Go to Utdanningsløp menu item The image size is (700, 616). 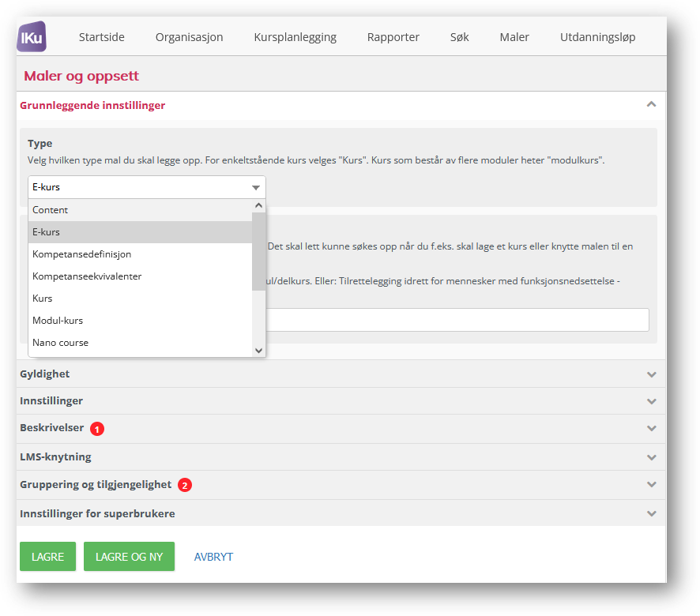pos(597,37)
